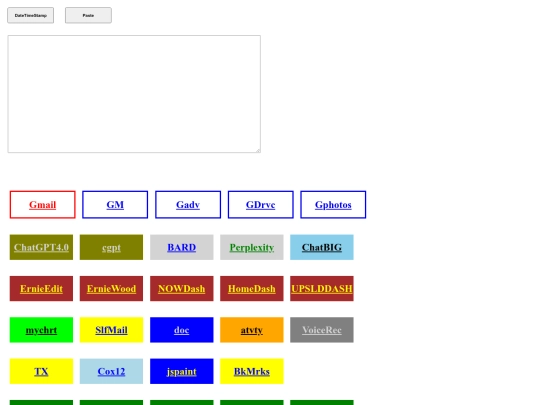Open the BkMrks link
The height and width of the screenshot is (405, 540).
coord(252,371)
